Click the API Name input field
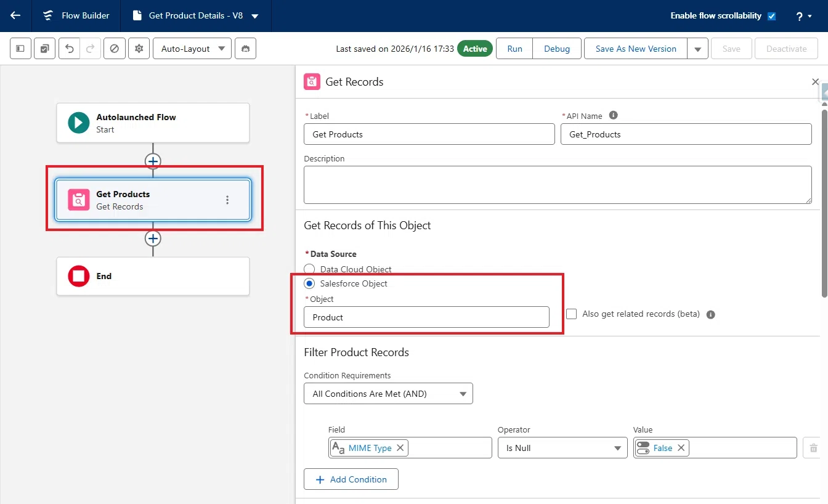The image size is (828, 504). tap(686, 134)
